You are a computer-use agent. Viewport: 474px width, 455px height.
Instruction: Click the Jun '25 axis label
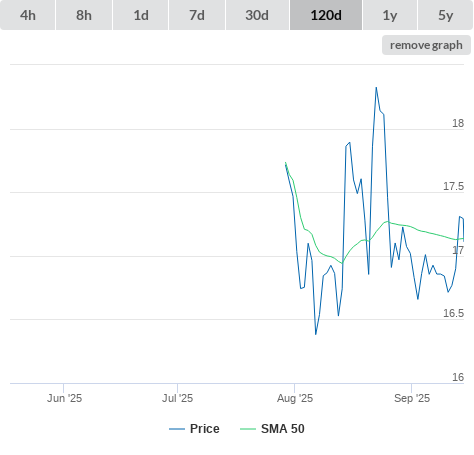click(64, 398)
